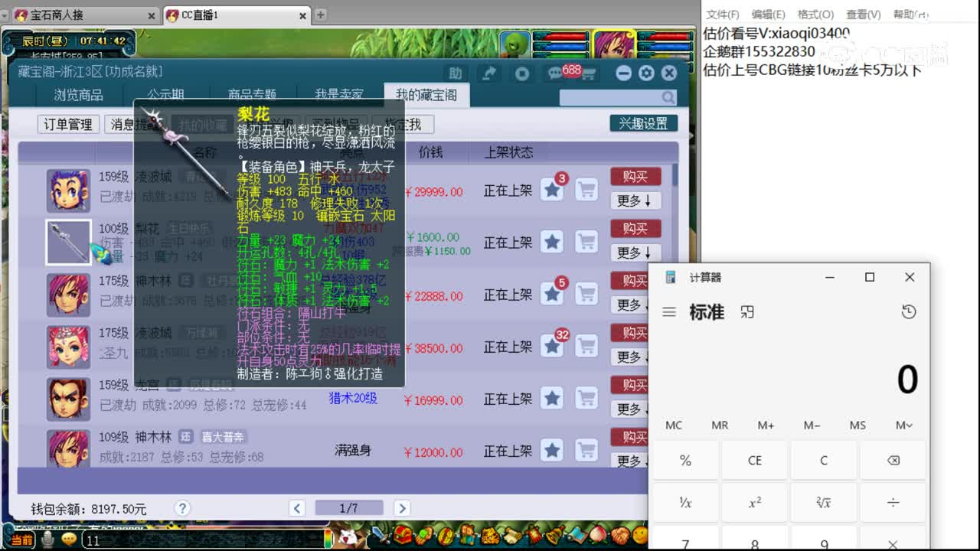Expand 更多 for the ¥1600.00 梨花 item

pyautogui.click(x=635, y=253)
